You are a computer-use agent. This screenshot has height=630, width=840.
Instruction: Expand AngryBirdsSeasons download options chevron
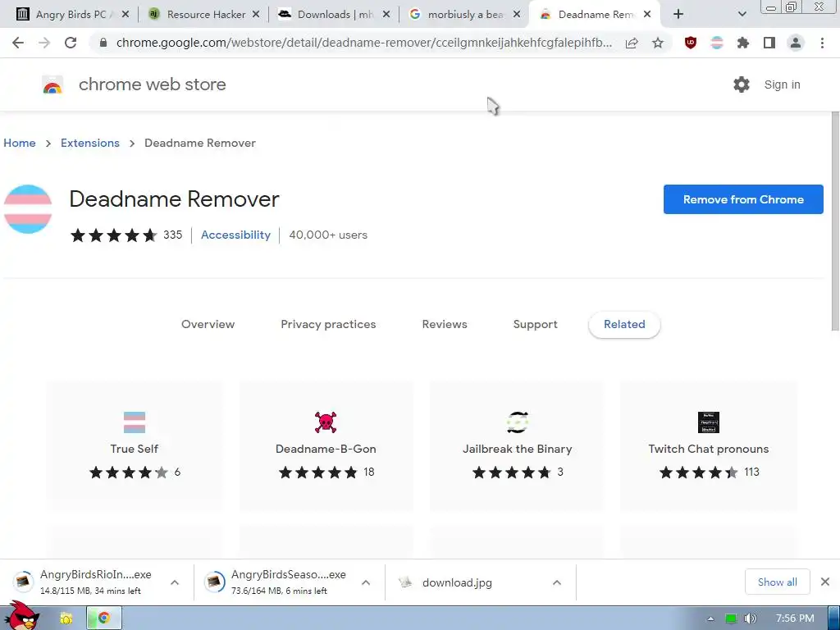point(366,582)
